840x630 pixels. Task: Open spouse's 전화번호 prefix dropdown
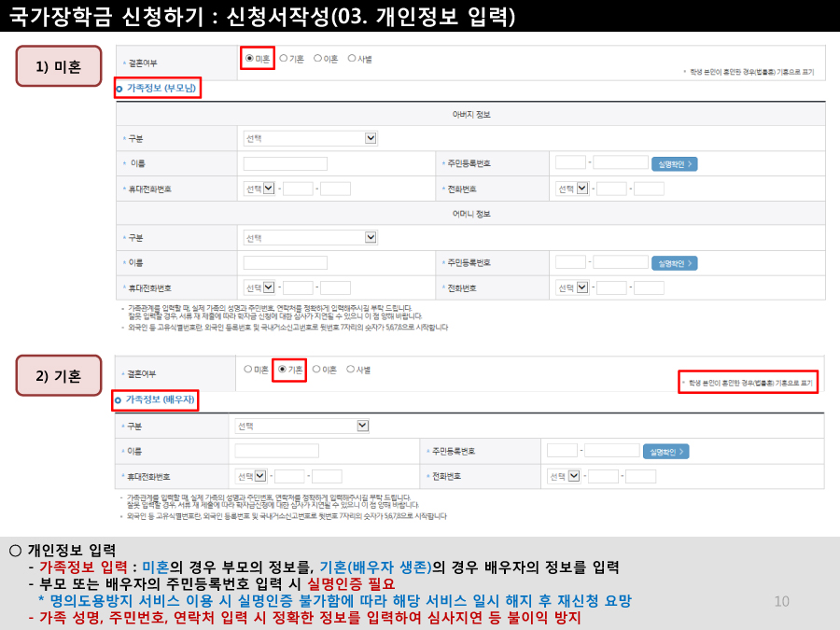[x=564, y=476]
